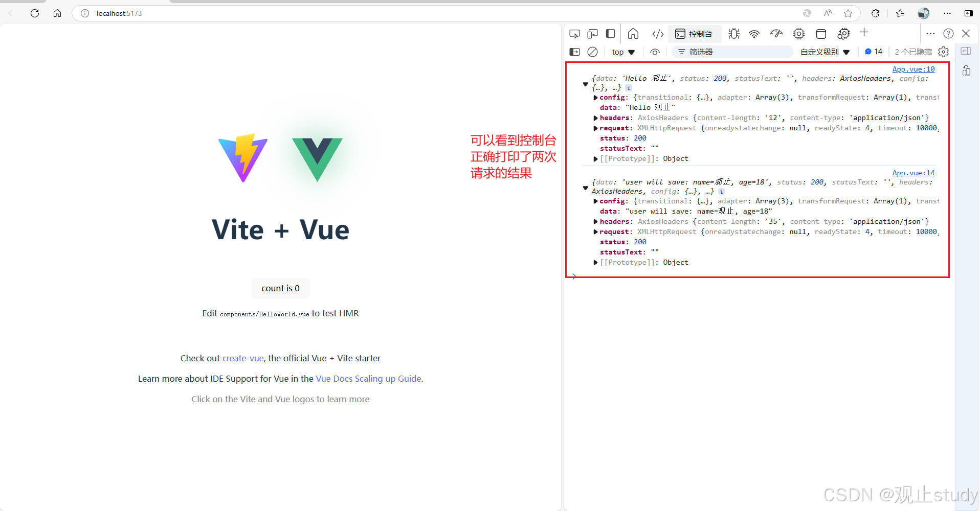Screen dimensions: 980x511
Task: Add this page to favorites star
Action: pos(848,13)
